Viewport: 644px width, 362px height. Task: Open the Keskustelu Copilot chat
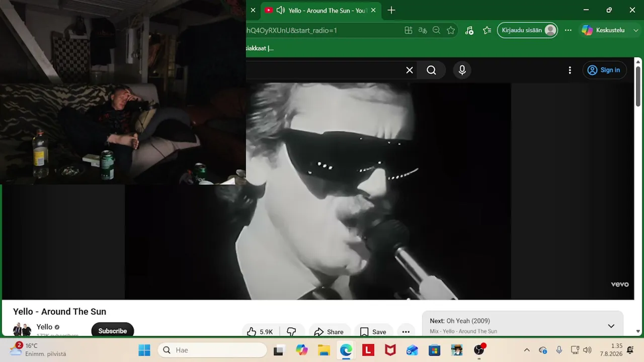pos(603,30)
